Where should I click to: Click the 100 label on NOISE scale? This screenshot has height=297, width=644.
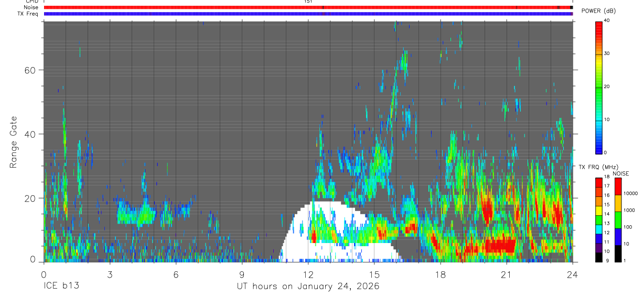[x=628, y=227]
